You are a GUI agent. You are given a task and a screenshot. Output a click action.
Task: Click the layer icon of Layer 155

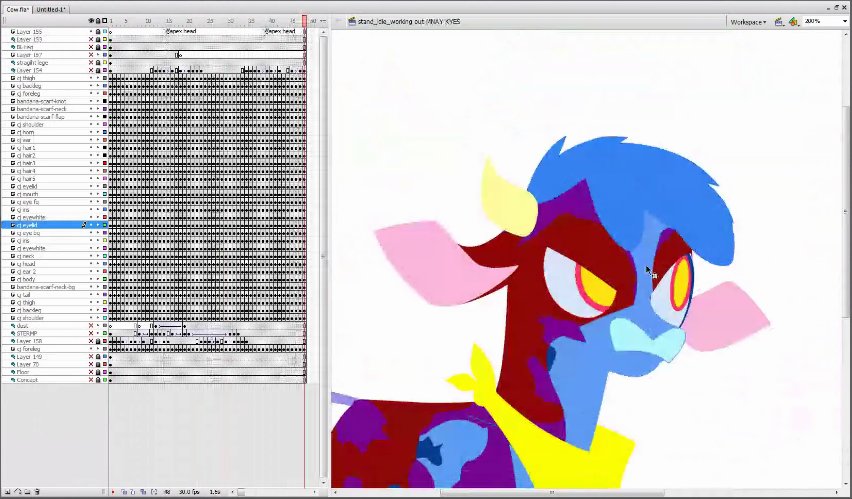point(12,32)
